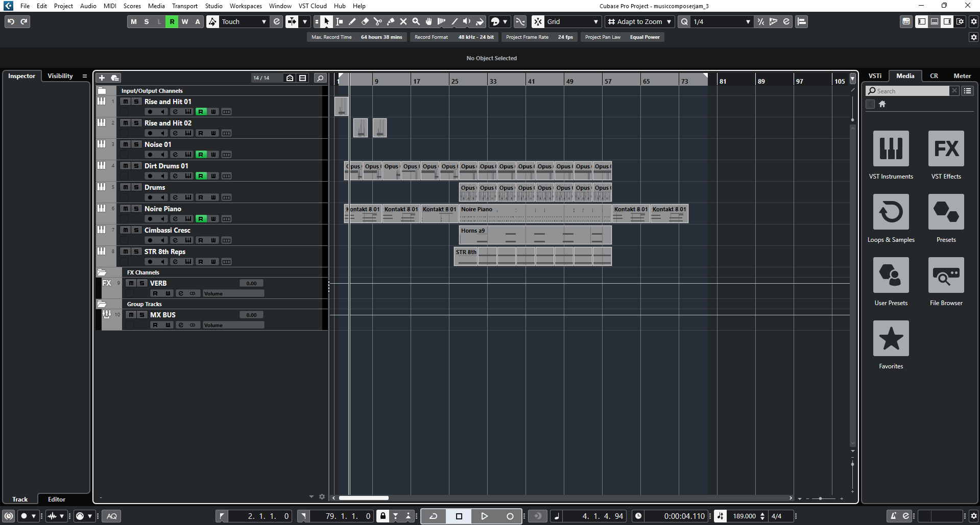
Task: Select the Erase tool
Action: (x=365, y=21)
